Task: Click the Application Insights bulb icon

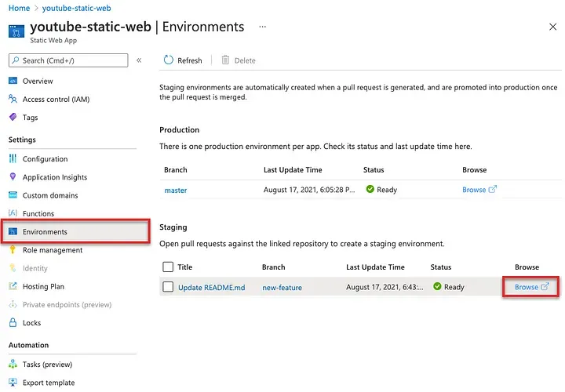Action: click(13, 176)
